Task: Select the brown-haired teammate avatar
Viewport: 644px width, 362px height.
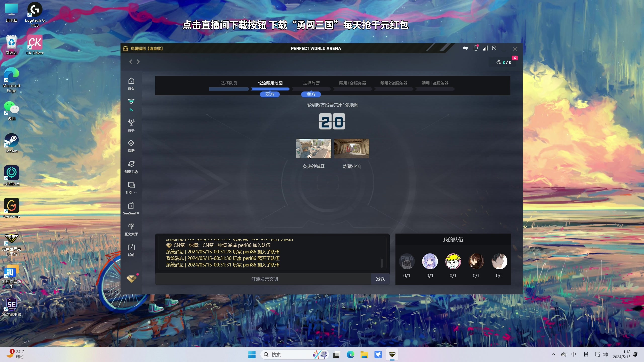Action: [476, 261]
